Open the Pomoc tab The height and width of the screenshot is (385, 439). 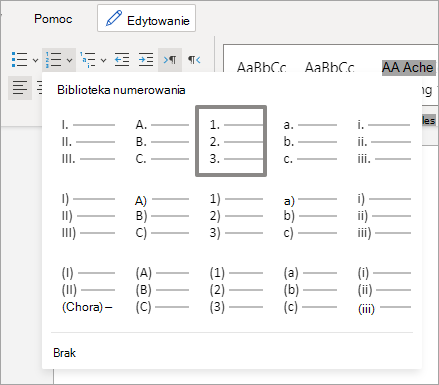click(53, 19)
